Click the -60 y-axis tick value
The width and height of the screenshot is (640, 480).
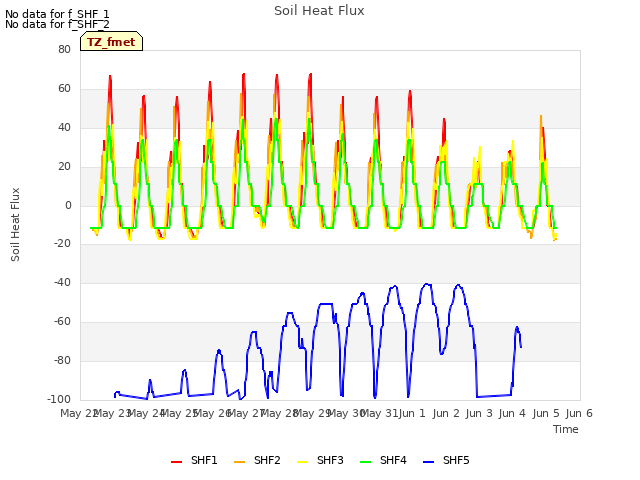pyautogui.click(x=62, y=322)
